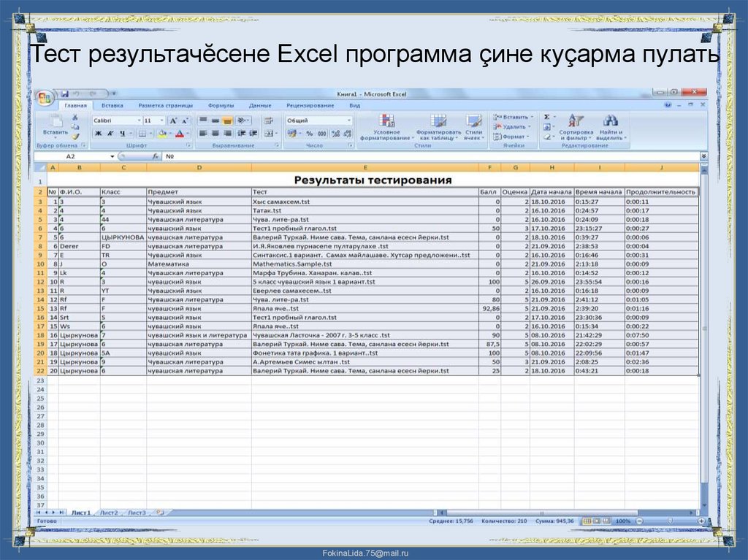Click the cell borders icon

(x=142, y=134)
